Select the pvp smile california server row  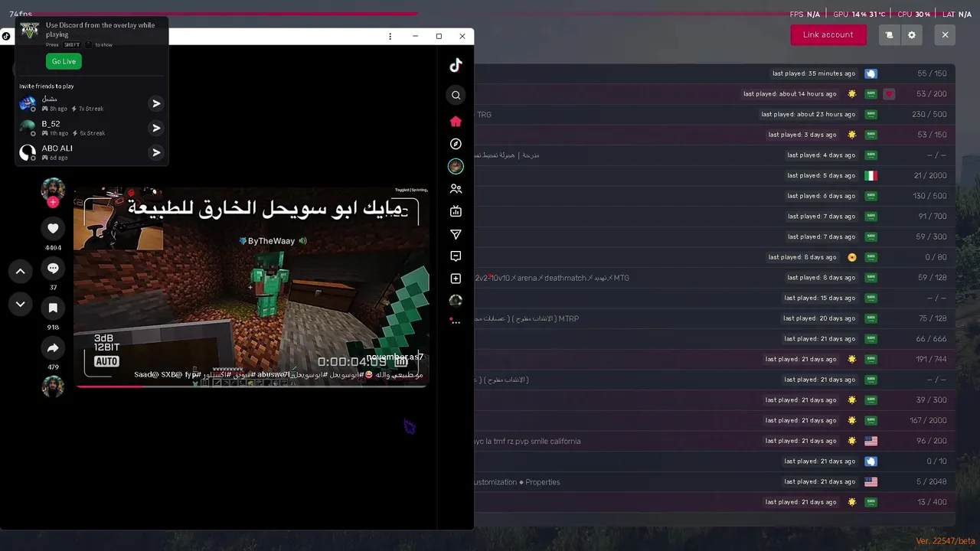pos(714,441)
